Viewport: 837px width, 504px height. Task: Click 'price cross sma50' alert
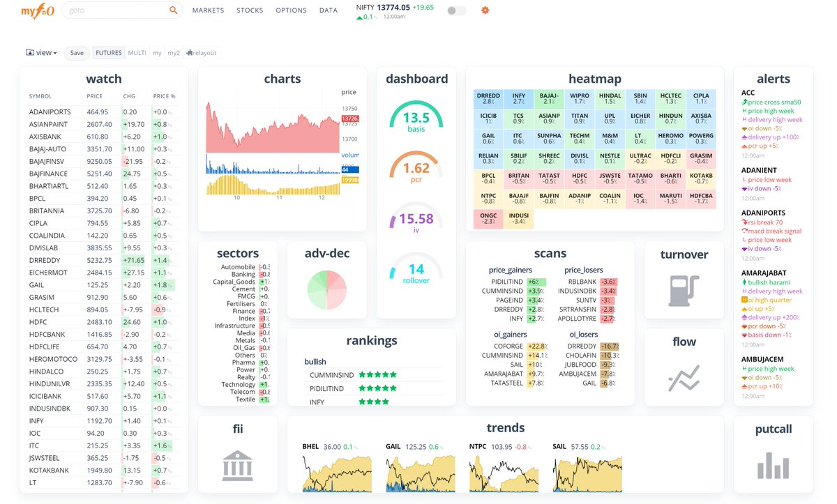tap(771, 102)
